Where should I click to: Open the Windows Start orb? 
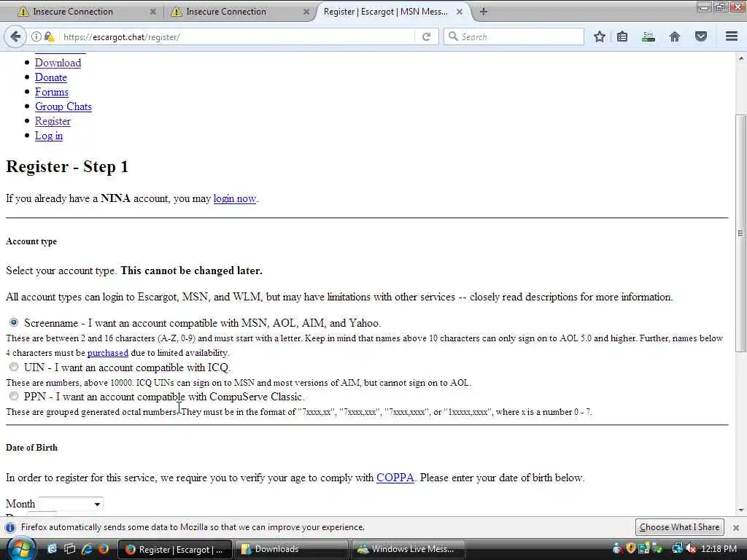[20, 549]
